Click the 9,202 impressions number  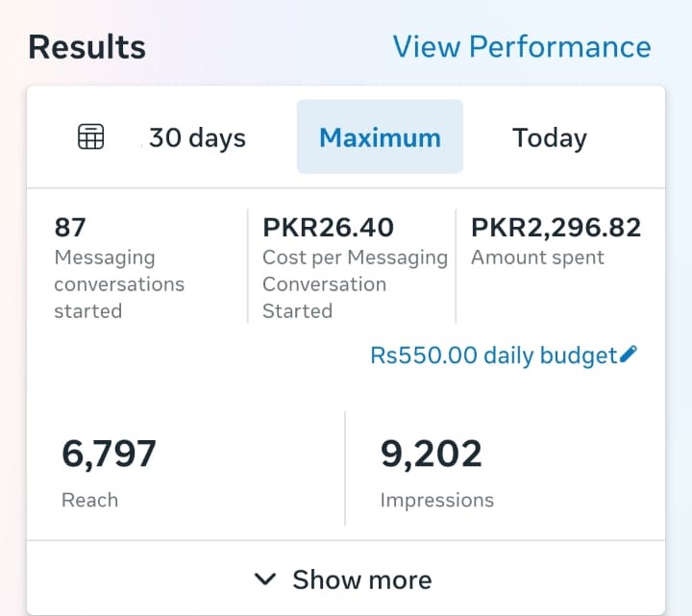click(432, 454)
